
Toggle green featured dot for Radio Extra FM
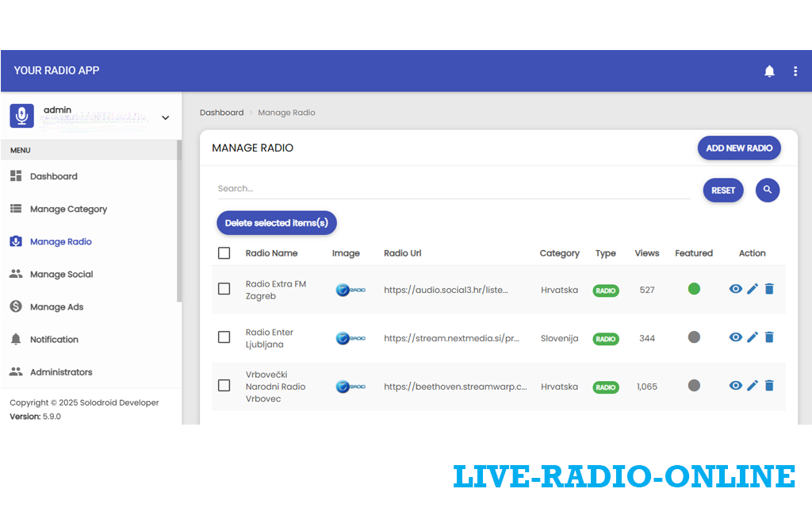694,289
